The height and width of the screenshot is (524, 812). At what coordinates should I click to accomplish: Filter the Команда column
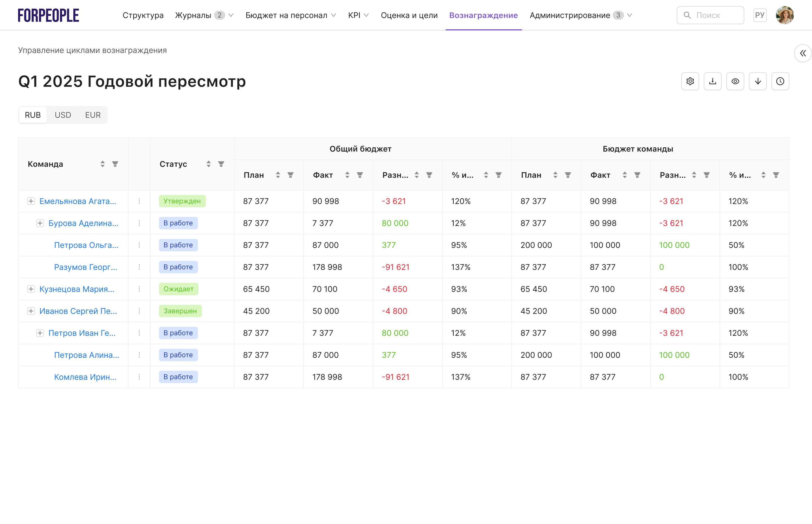115,164
